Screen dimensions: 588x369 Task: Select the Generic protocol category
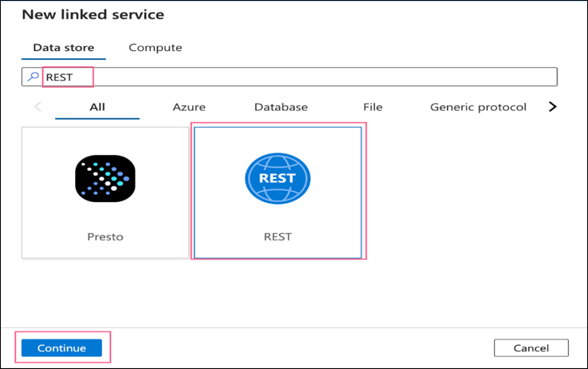click(478, 107)
